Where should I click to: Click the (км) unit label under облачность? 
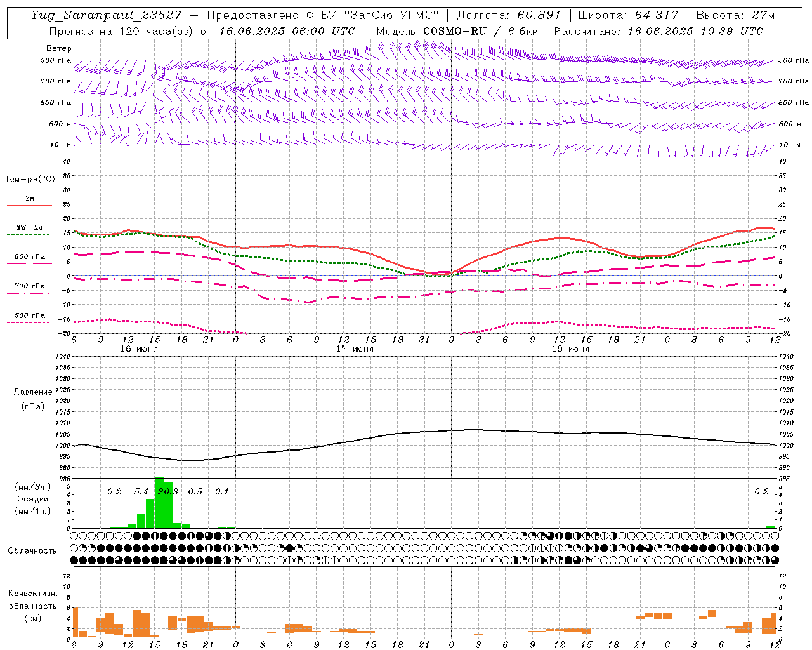pos(32,618)
